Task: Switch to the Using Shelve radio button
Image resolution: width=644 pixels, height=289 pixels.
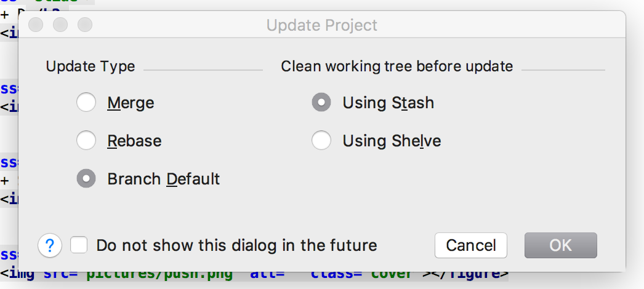Action: tap(321, 141)
